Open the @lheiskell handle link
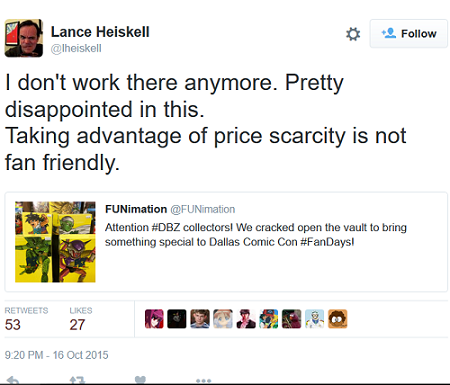 tap(76, 48)
